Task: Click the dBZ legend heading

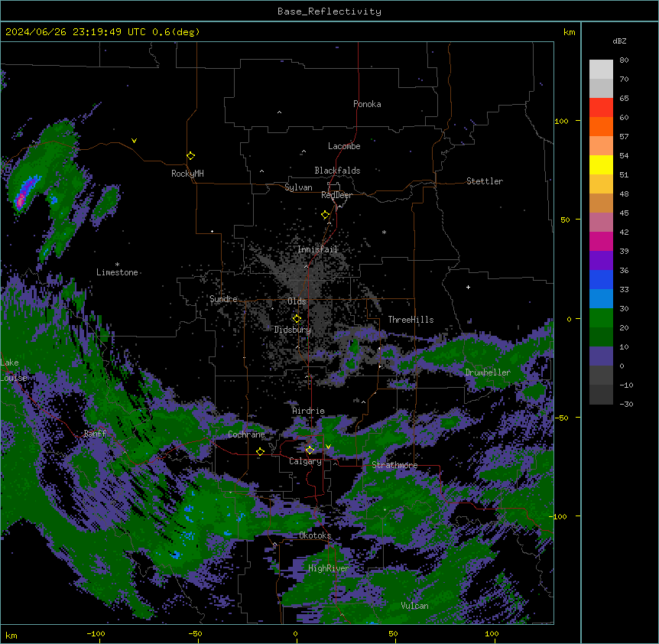Action: (619, 41)
